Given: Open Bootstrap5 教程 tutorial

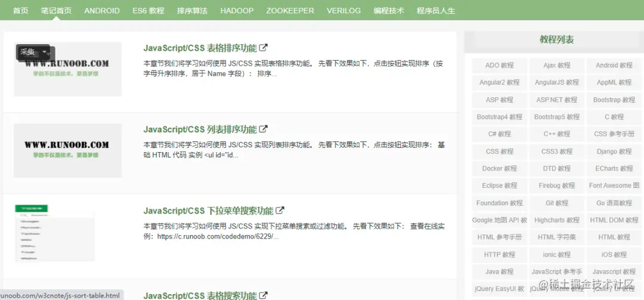Looking at the screenshot, I should 556,117.
